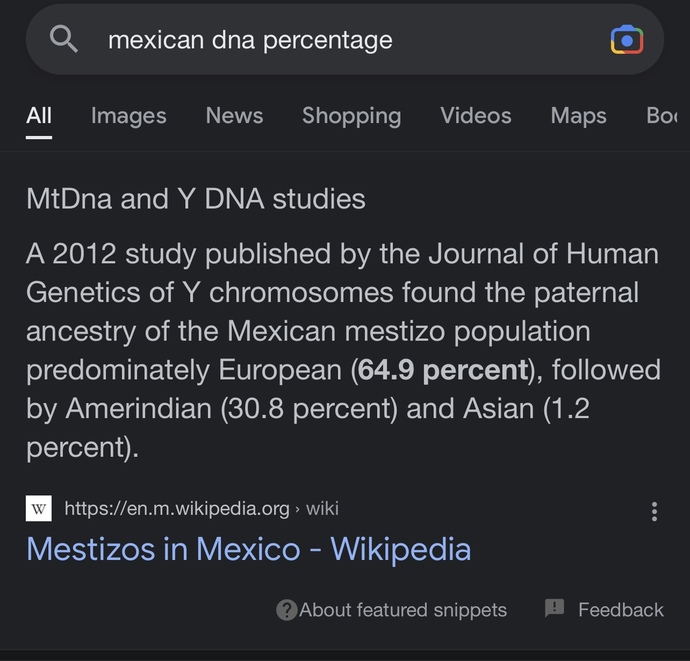This screenshot has width=690, height=661.
Task: Click the question mark help icon
Action: click(286, 610)
